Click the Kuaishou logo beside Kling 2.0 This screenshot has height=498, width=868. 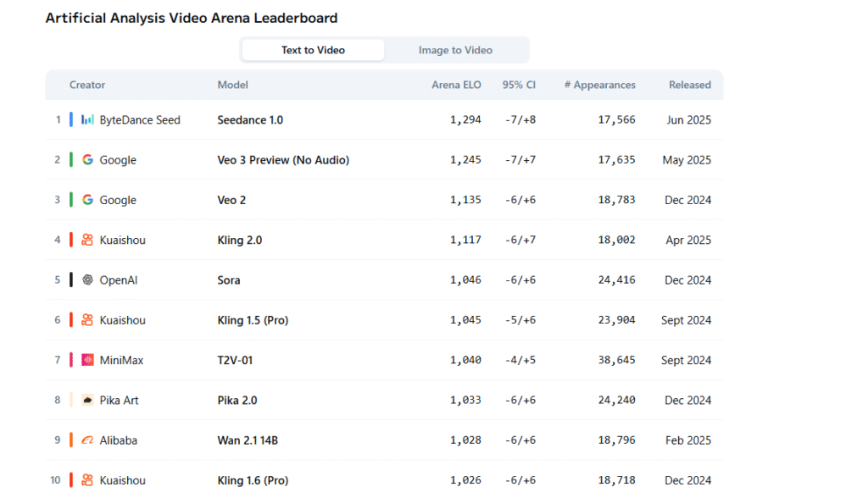[87, 240]
